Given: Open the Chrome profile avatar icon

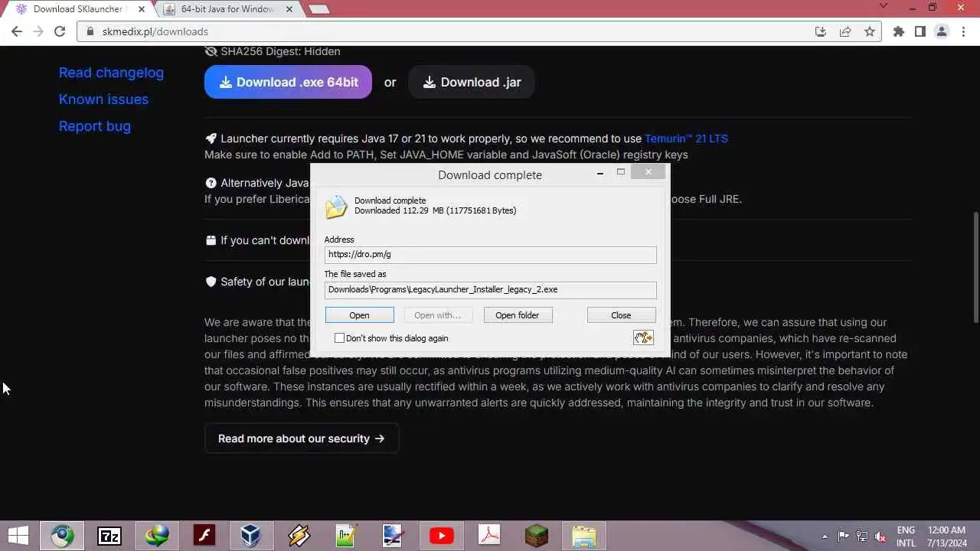Looking at the screenshot, I should point(942,31).
